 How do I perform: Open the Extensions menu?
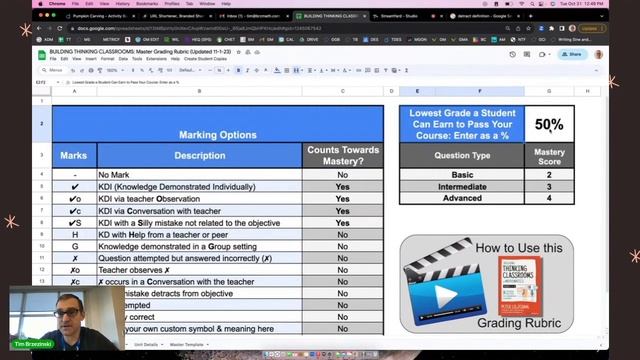156,59
